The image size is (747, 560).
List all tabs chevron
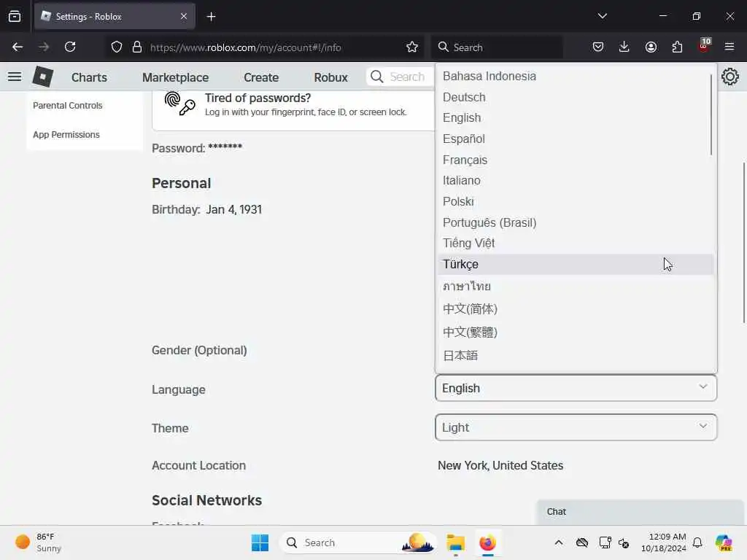(602, 16)
